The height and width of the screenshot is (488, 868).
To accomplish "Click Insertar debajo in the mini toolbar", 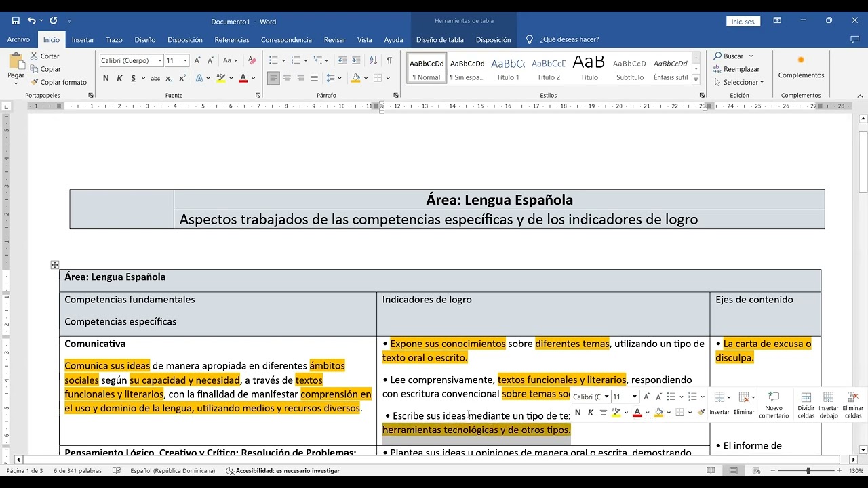I will [x=829, y=405].
